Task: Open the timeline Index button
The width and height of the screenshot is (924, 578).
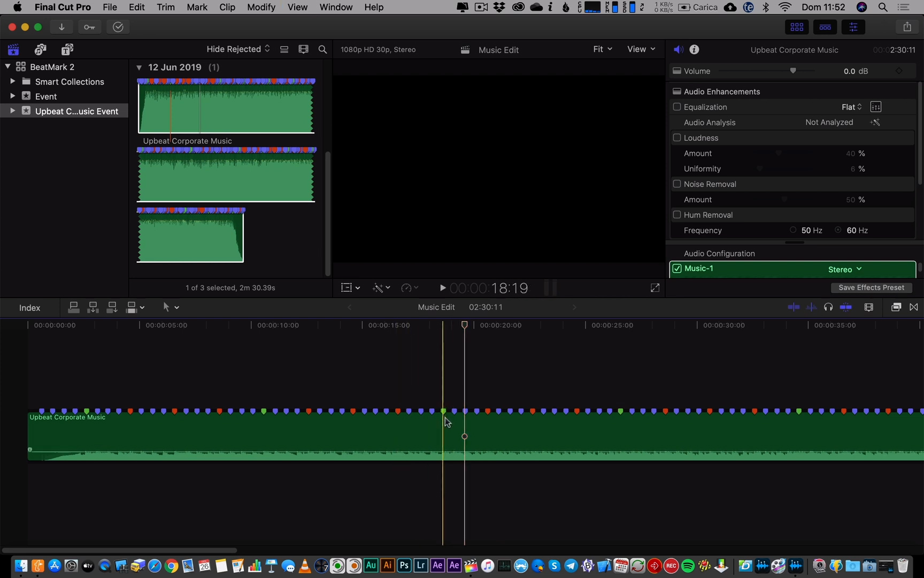Action: (x=30, y=308)
